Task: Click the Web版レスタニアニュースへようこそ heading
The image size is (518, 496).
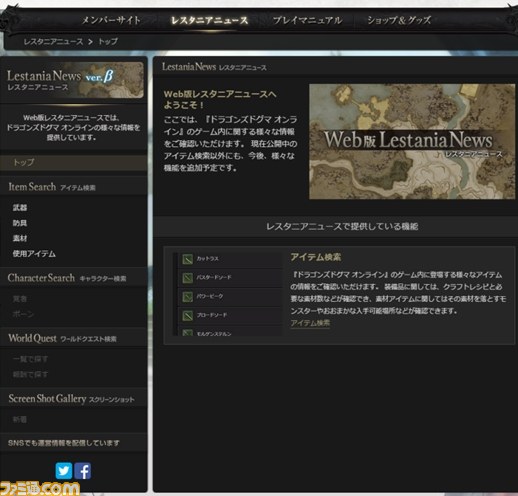Action: point(220,99)
